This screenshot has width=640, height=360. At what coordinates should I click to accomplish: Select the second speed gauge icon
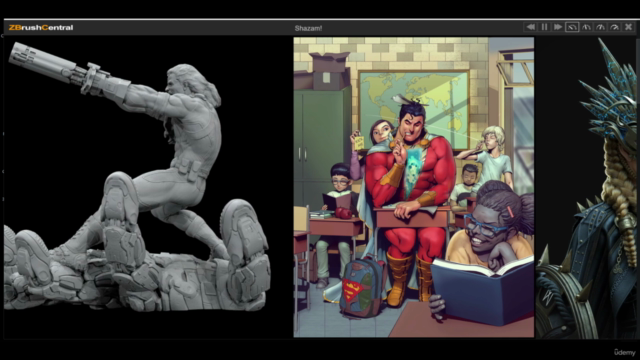[586, 27]
